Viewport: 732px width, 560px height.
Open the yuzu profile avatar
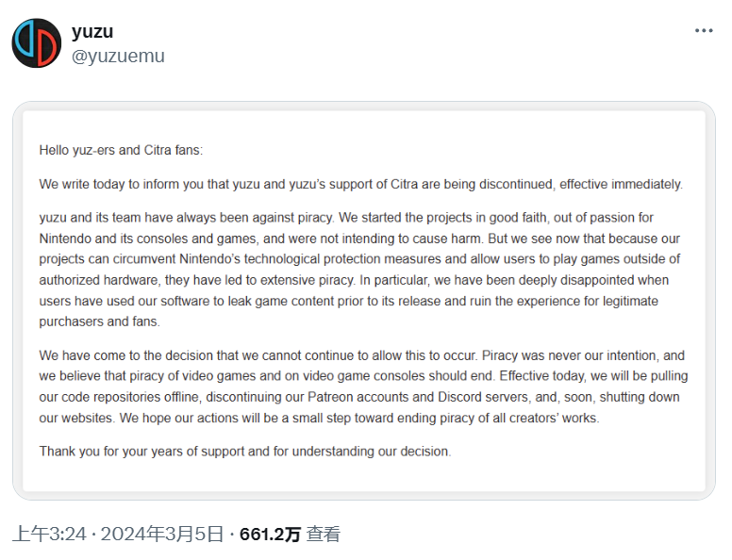coord(37,43)
